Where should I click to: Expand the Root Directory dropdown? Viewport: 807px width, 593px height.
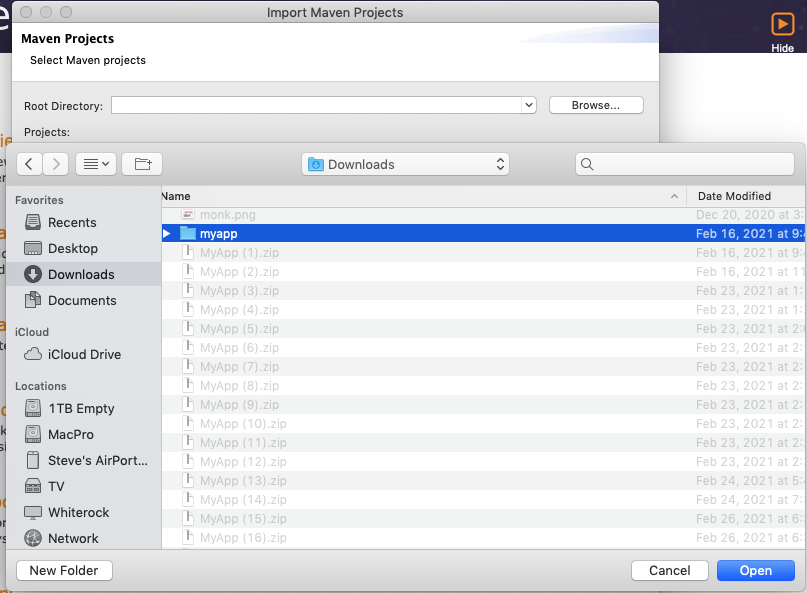click(527, 104)
